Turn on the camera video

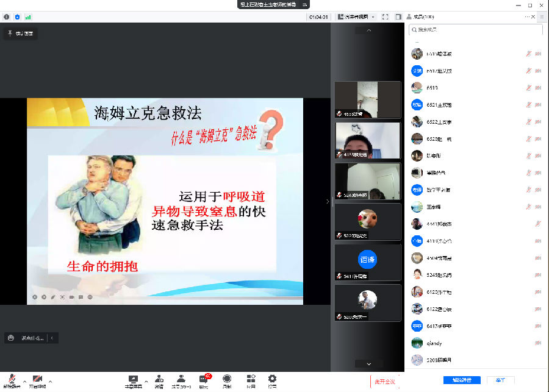click(37, 381)
